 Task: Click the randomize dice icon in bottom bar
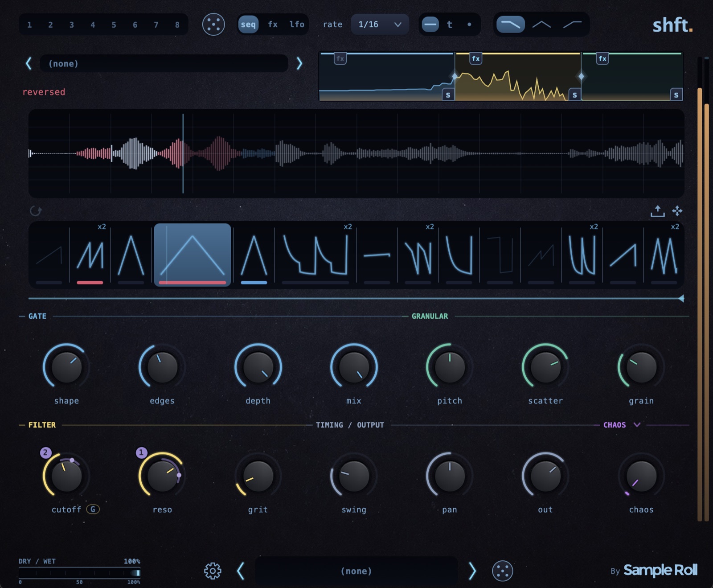pyautogui.click(x=502, y=571)
